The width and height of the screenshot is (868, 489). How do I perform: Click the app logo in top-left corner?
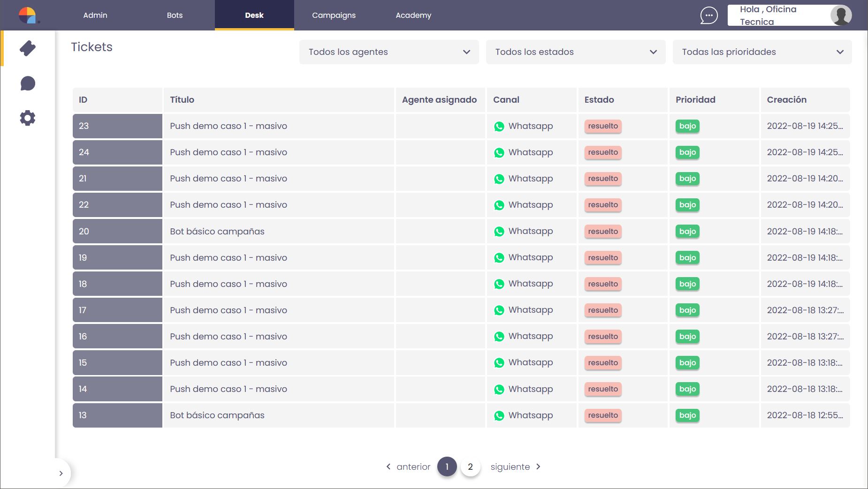(28, 15)
